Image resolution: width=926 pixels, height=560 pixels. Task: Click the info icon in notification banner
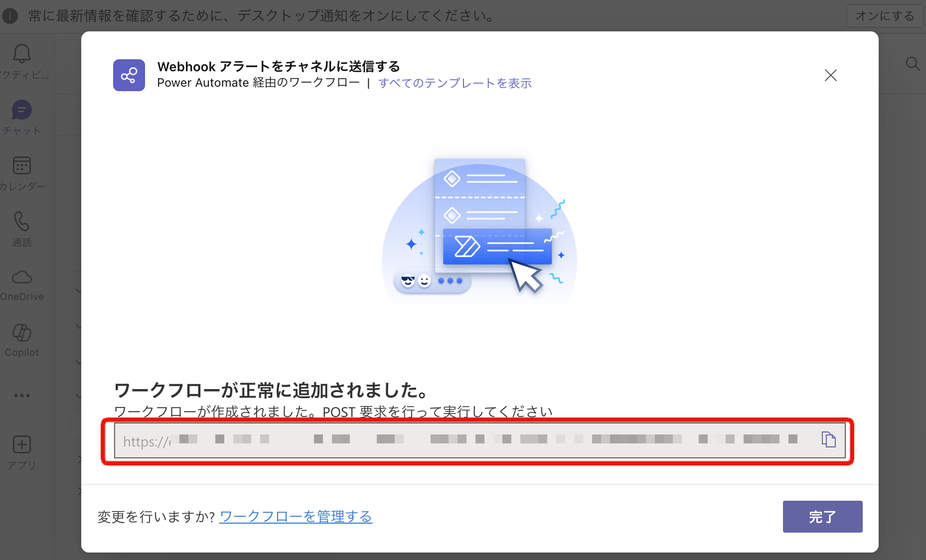click(10, 16)
